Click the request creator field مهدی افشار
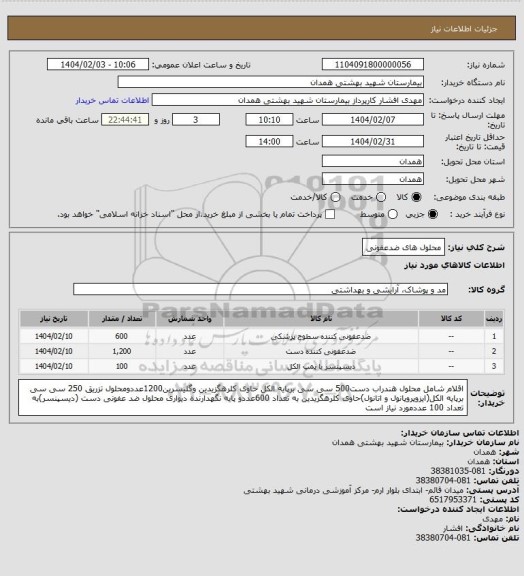The image size is (524, 576). pos(288,100)
